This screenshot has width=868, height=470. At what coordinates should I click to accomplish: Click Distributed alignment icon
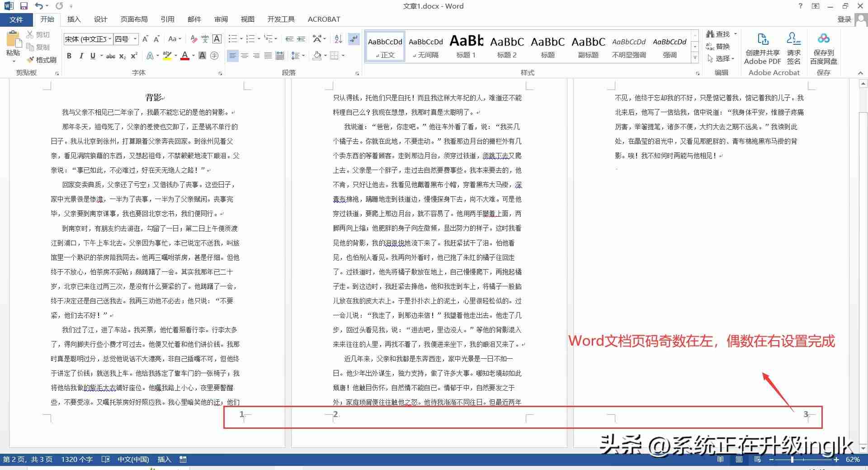click(280, 56)
